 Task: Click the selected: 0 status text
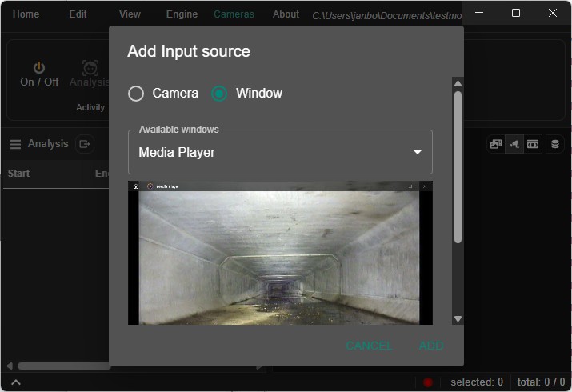click(x=477, y=382)
